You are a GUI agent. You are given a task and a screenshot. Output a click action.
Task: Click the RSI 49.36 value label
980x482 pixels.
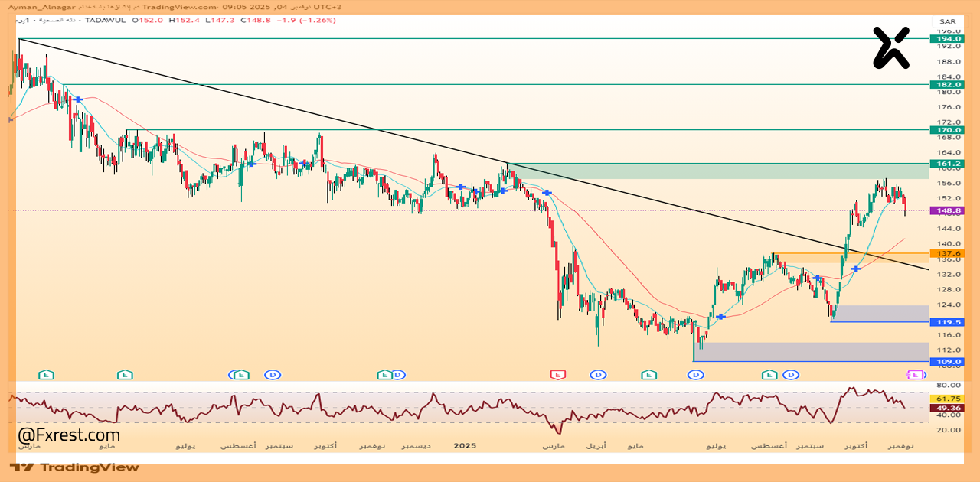[946, 409]
